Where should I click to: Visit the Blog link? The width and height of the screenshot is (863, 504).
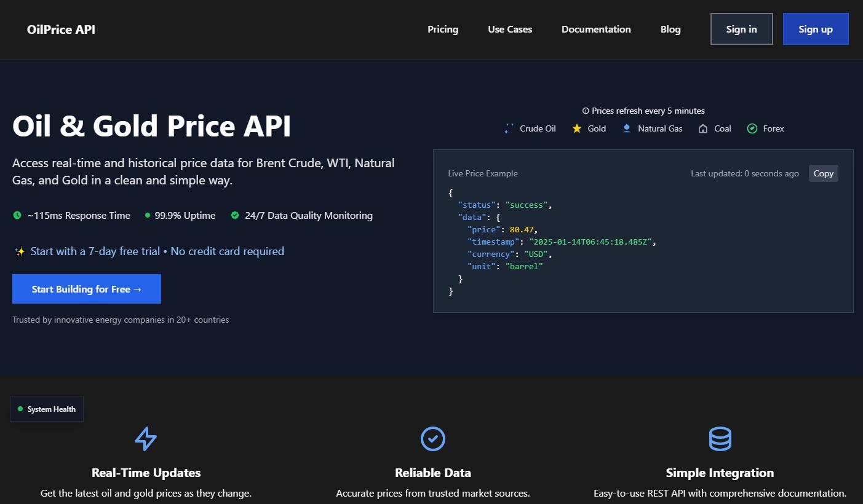tap(670, 29)
